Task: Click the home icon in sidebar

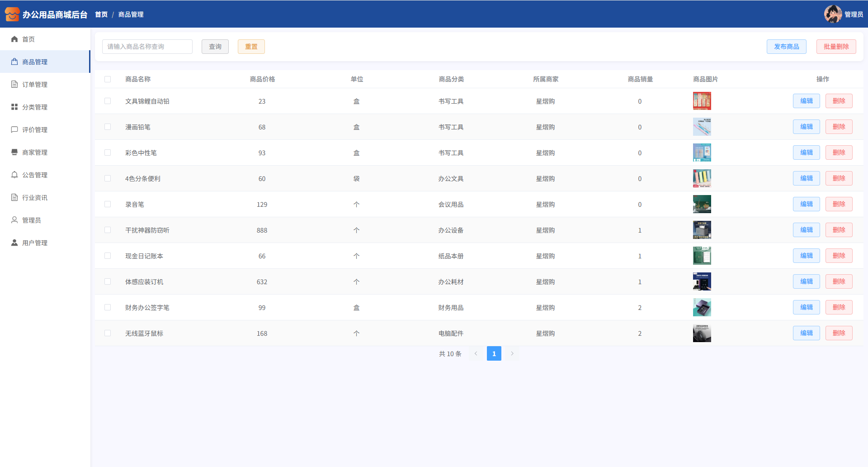Action: pyautogui.click(x=14, y=39)
